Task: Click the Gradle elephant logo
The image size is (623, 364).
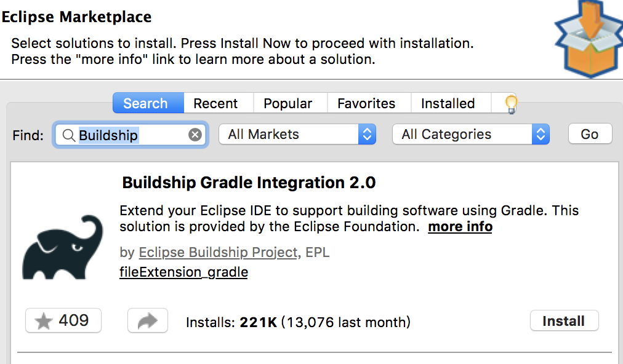Action: click(x=63, y=247)
